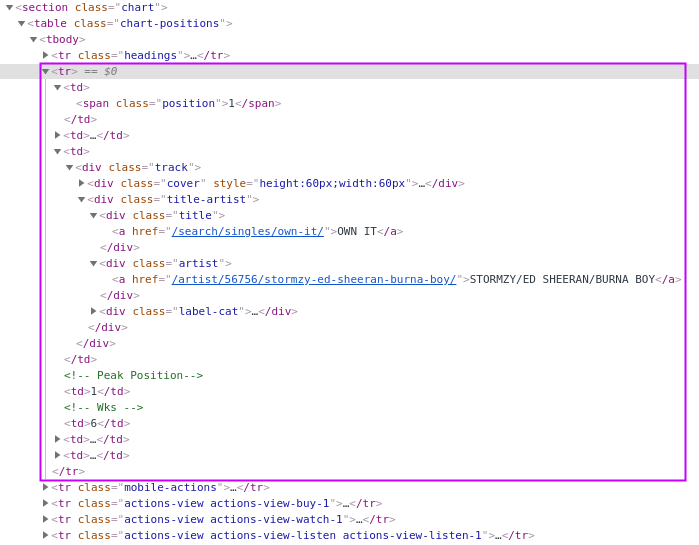
Task: Open the /search/singles/own-it/ href link
Action: coord(247,231)
